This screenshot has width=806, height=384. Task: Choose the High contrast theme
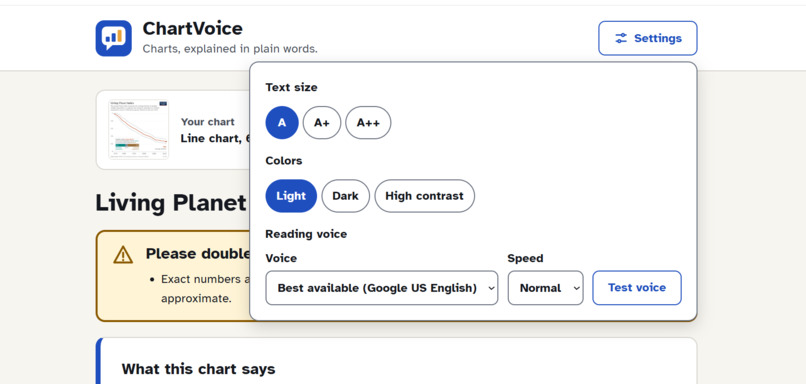tap(425, 196)
